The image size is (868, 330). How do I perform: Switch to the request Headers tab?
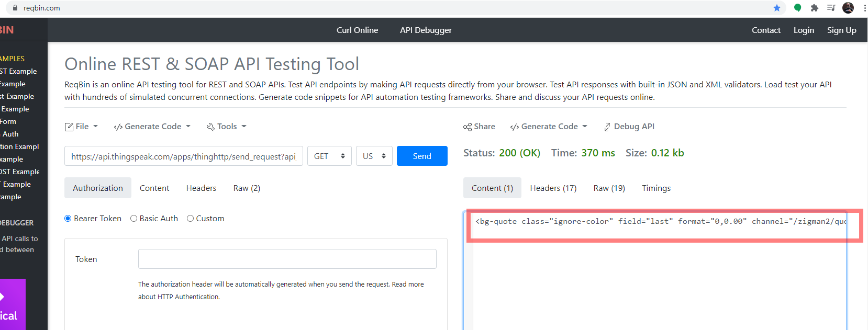pyautogui.click(x=201, y=188)
